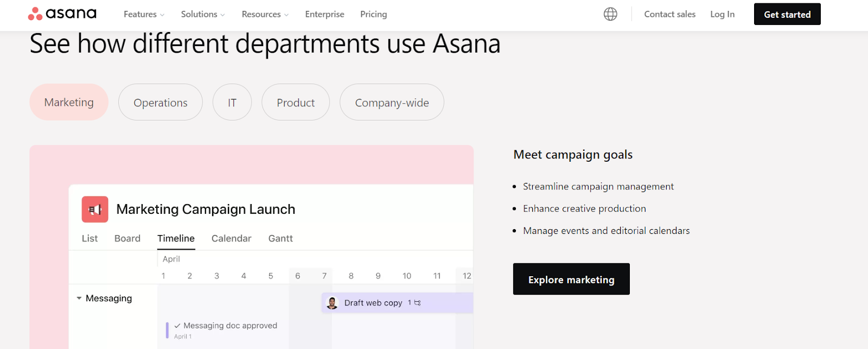Image resolution: width=868 pixels, height=349 pixels.
Task: Open the language globe selector
Action: pyautogui.click(x=610, y=14)
